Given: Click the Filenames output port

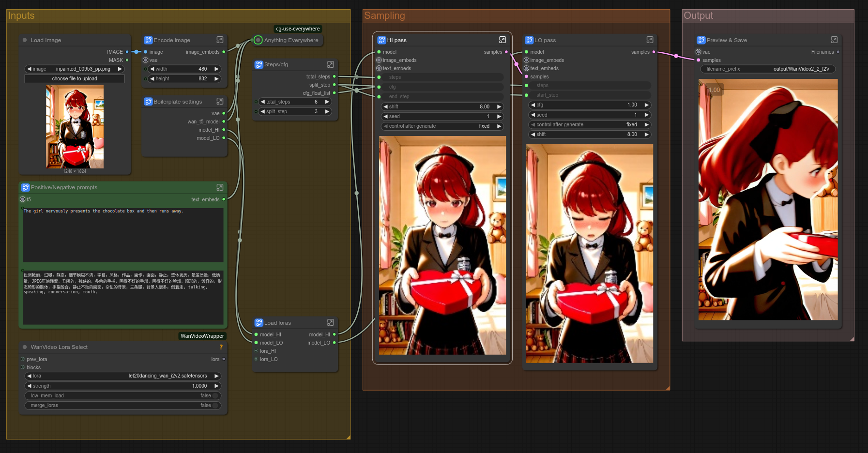Looking at the screenshot, I should tap(838, 52).
